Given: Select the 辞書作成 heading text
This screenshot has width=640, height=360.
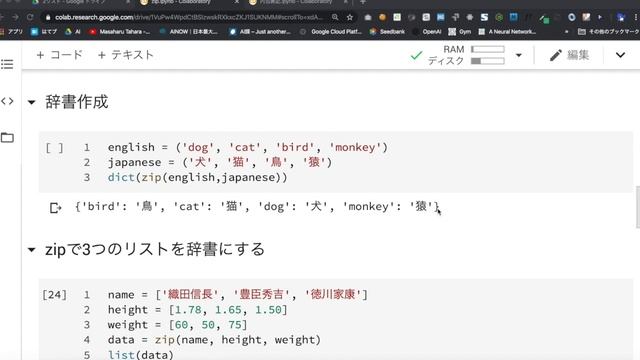Looking at the screenshot, I should (77, 102).
